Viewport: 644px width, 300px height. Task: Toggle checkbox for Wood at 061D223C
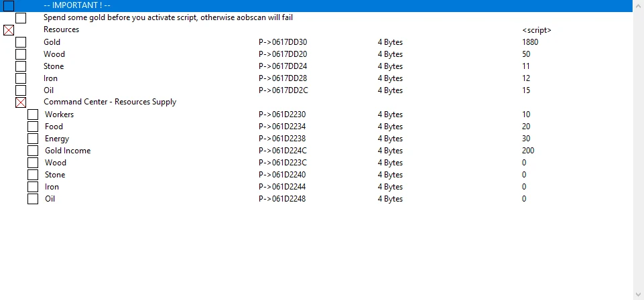pyautogui.click(x=33, y=163)
